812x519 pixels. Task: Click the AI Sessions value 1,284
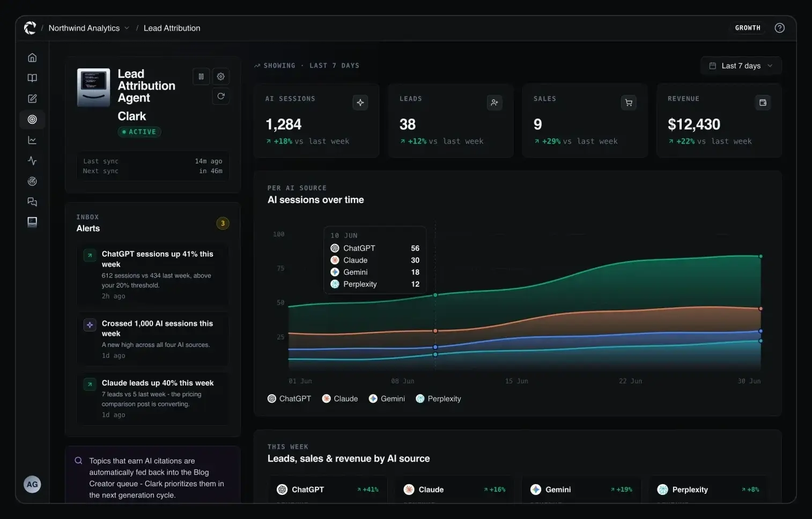point(284,124)
